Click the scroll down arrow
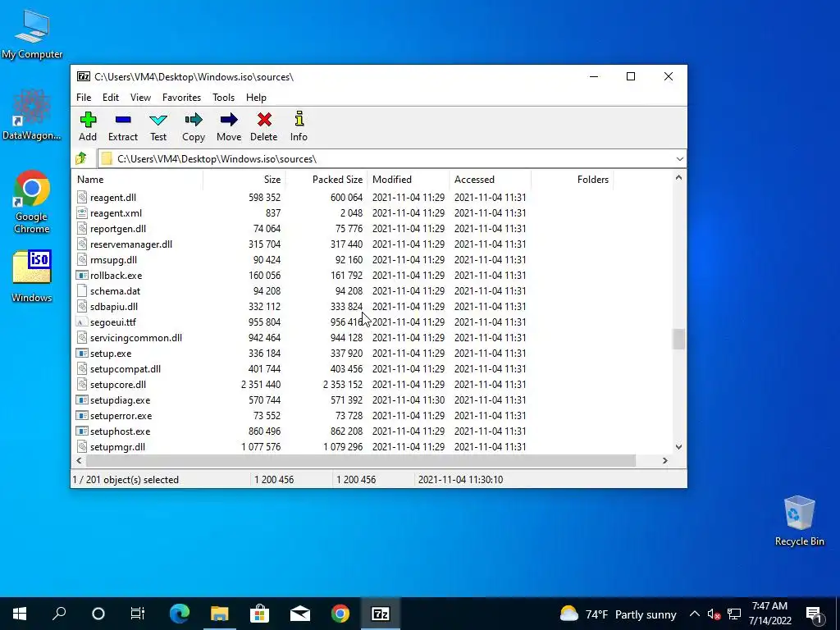 click(678, 447)
